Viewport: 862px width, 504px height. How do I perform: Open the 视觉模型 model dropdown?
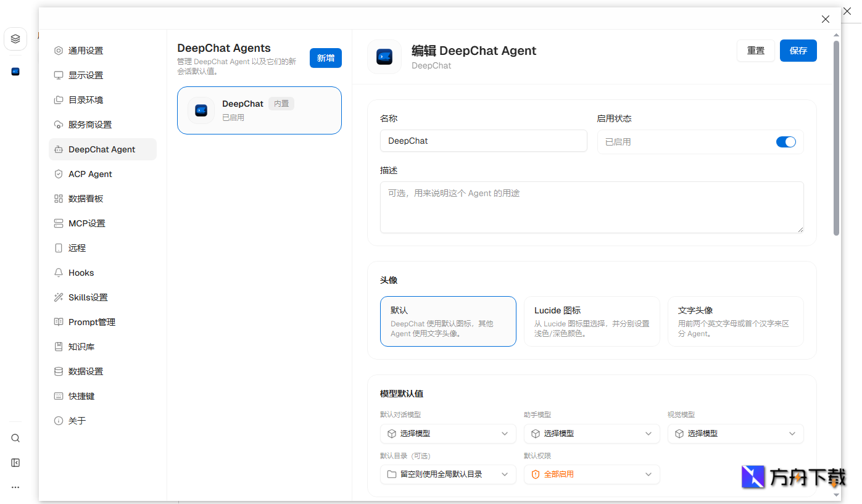point(735,434)
